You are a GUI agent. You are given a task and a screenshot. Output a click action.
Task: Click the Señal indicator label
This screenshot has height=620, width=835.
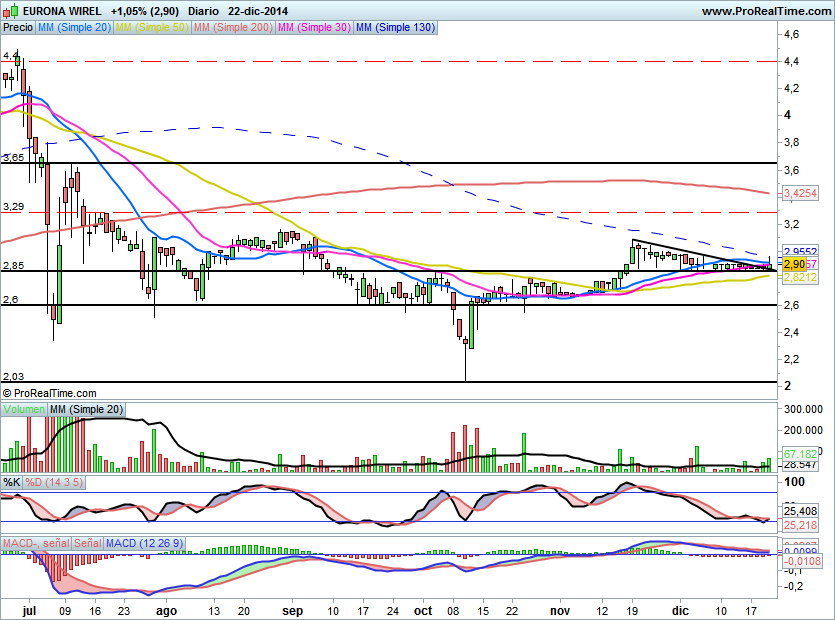pyautogui.click(x=88, y=543)
